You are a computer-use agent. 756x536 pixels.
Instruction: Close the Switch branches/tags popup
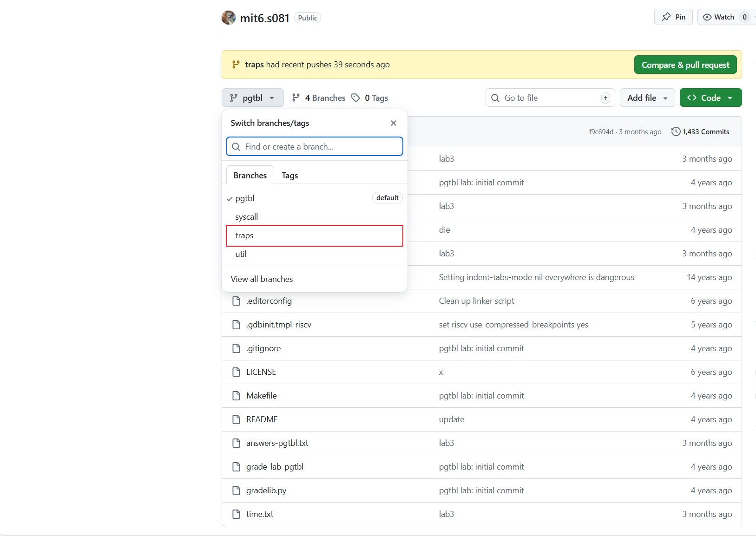click(x=394, y=123)
